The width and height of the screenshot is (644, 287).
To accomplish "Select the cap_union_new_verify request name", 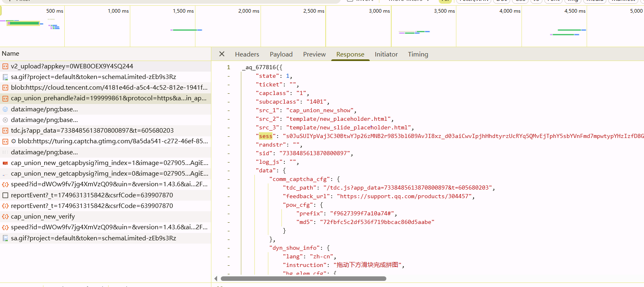I will click(x=43, y=217).
